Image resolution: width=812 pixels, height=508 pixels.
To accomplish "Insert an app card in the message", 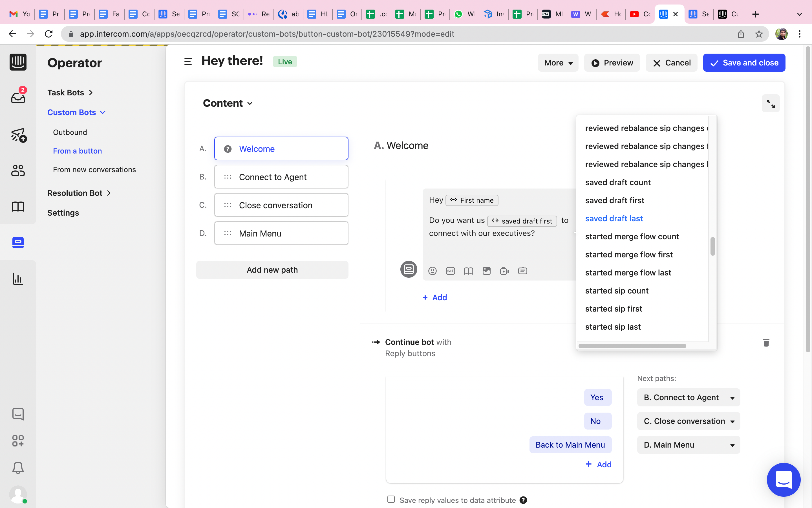I will (523, 271).
